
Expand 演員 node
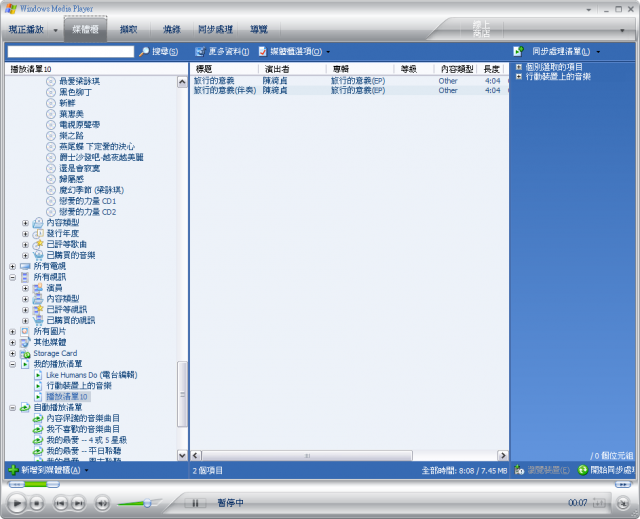click(x=25, y=288)
